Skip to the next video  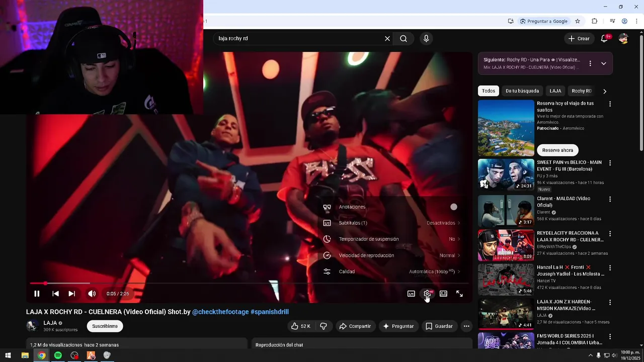click(72, 294)
